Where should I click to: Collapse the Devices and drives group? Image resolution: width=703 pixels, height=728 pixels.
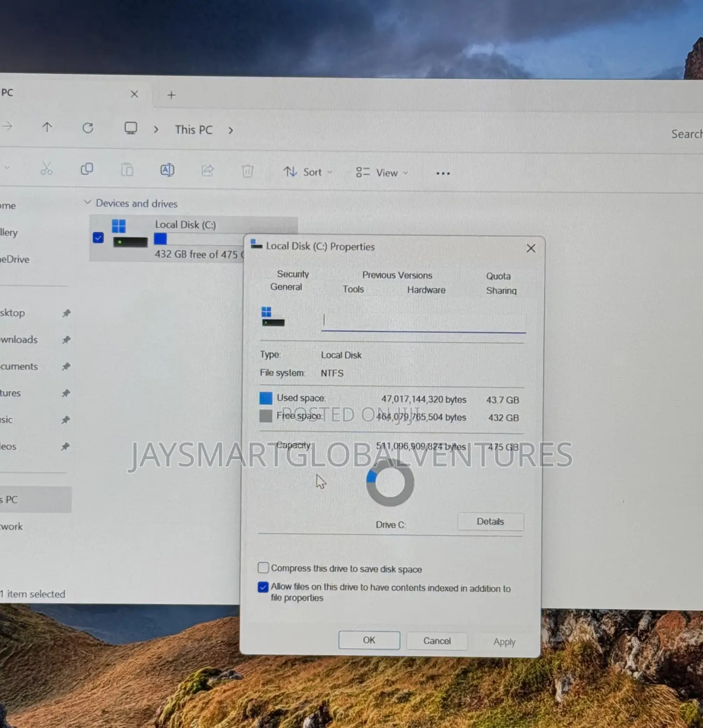tap(87, 203)
